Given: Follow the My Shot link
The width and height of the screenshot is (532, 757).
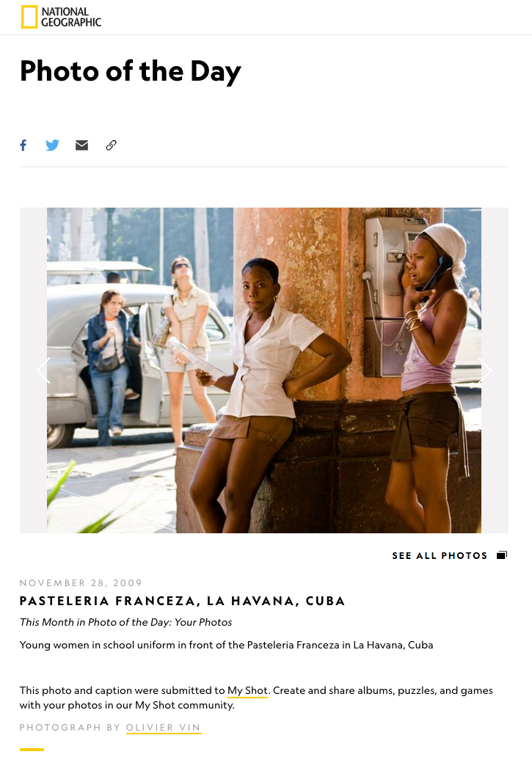Looking at the screenshot, I should [247, 690].
